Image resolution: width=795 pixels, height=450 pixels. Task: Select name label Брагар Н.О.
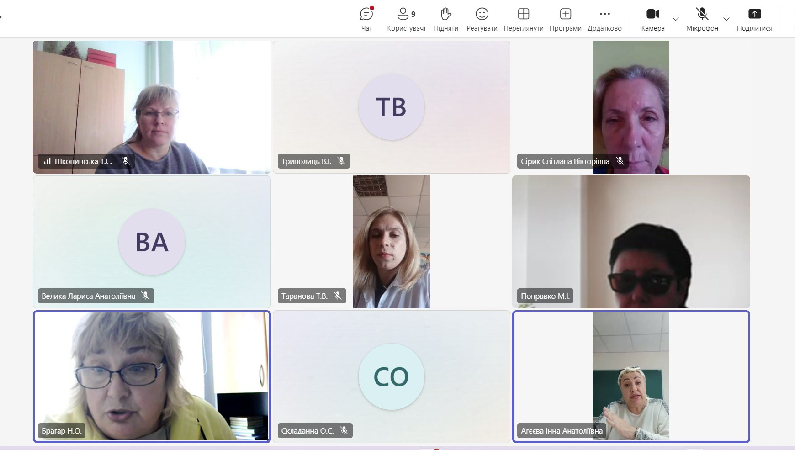[x=61, y=431]
